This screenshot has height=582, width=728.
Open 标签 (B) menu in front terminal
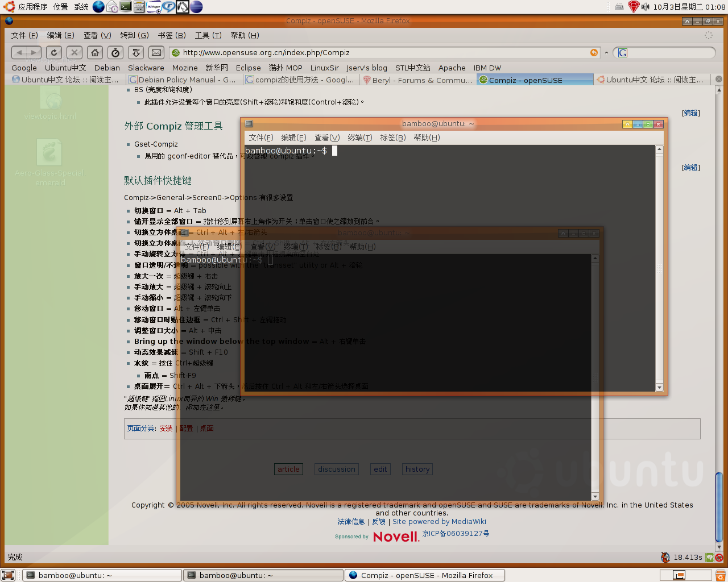click(x=393, y=138)
